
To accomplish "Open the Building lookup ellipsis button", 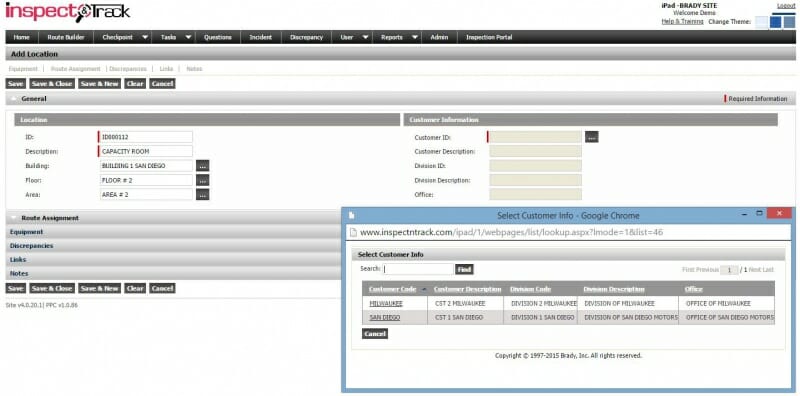I will click(203, 166).
